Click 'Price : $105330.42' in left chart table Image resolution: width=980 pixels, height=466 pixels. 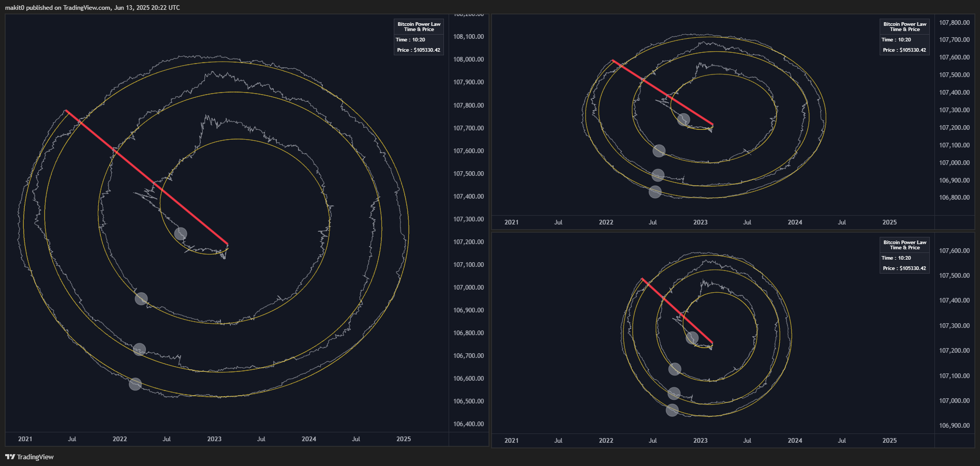pos(419,50)
